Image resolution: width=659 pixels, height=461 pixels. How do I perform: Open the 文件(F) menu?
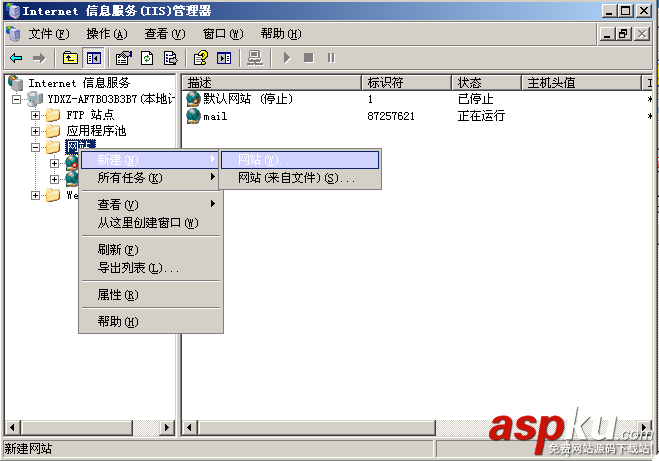48,34
